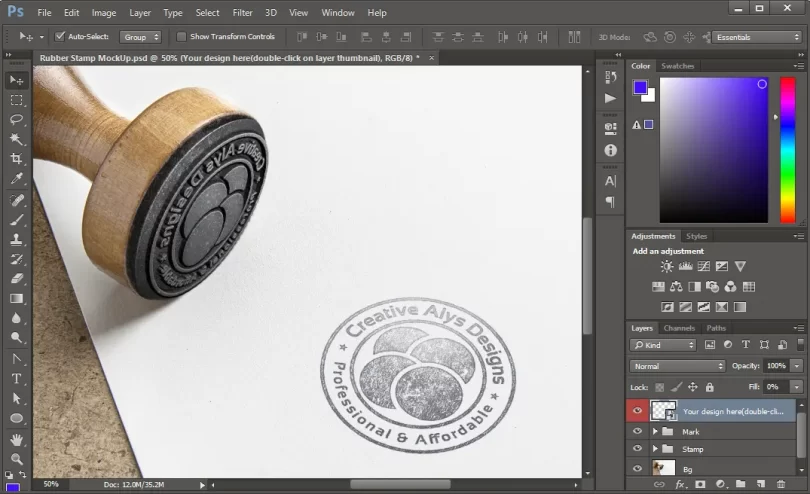Select the Dodge tool
This screenshot has height=494, width=810.
(x=17, y=338)
